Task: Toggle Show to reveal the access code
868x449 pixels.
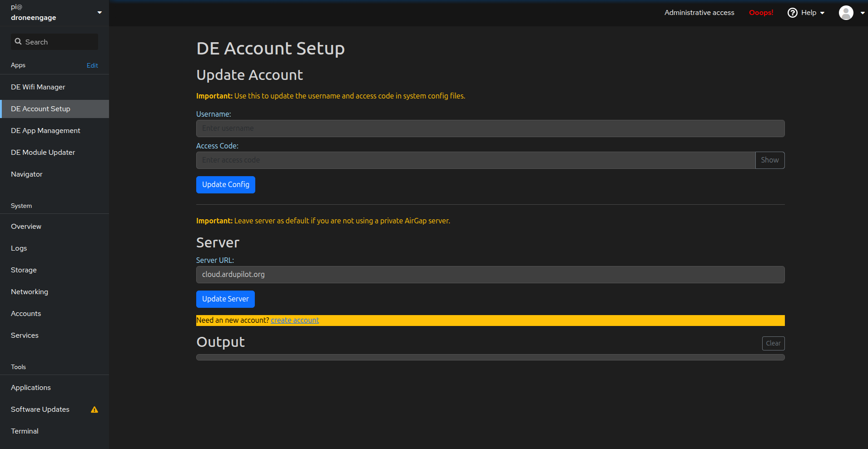Action: [x=769, y=160]
